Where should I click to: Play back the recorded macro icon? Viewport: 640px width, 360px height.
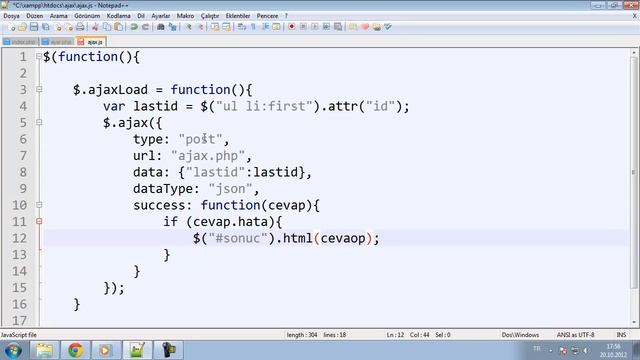(x=315, y=27)
